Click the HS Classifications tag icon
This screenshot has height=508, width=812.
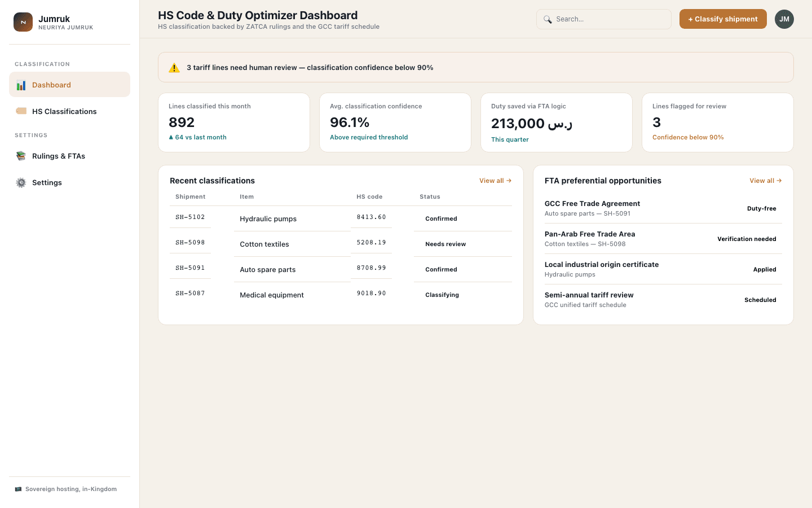[x=21, y=111]
